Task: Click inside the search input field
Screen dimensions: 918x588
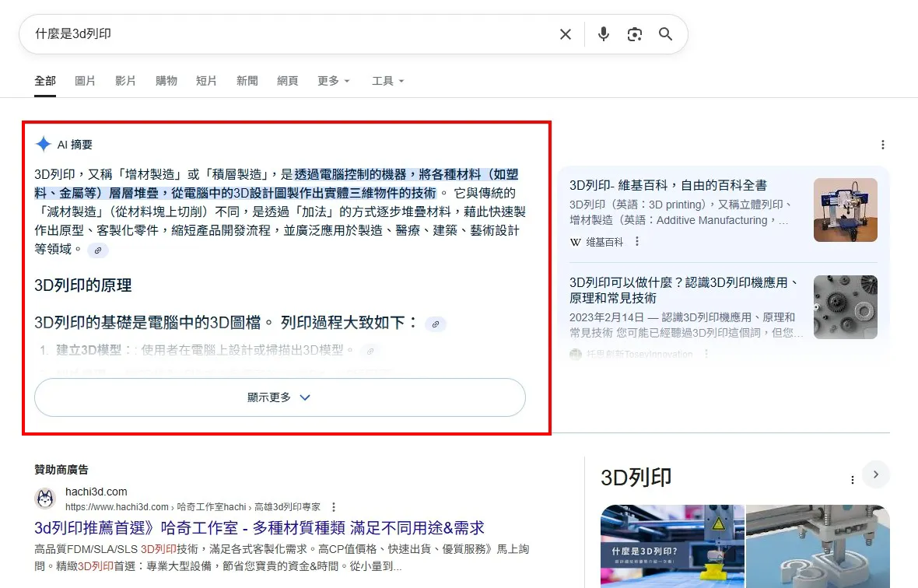Action: coord(233,34)
